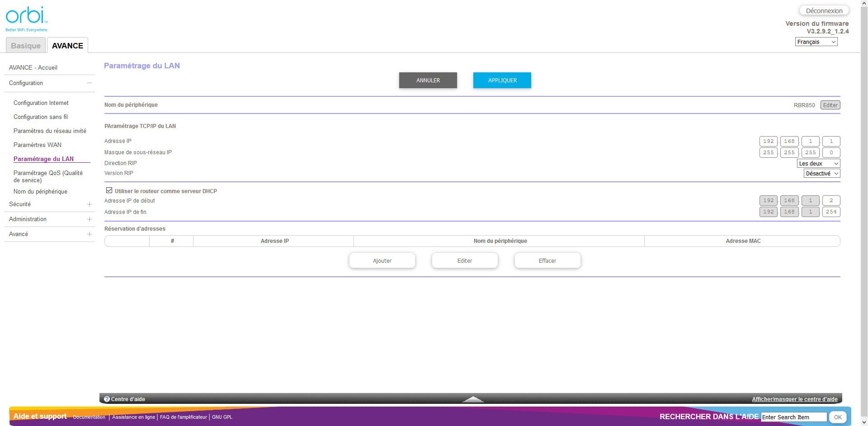The width and height of the screenshot is (868, 426).
Task: Click the help center collapse arrow
Action: pos(472,400)
